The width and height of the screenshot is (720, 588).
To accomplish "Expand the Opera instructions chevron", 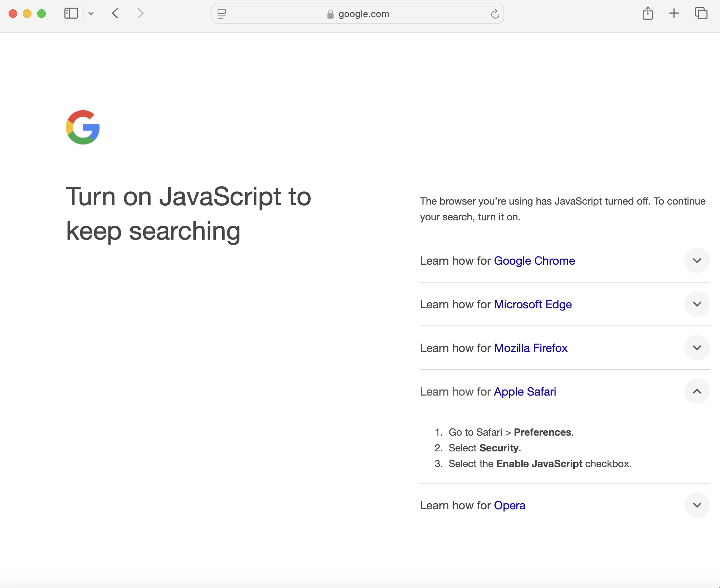I will tap(697, 505).
